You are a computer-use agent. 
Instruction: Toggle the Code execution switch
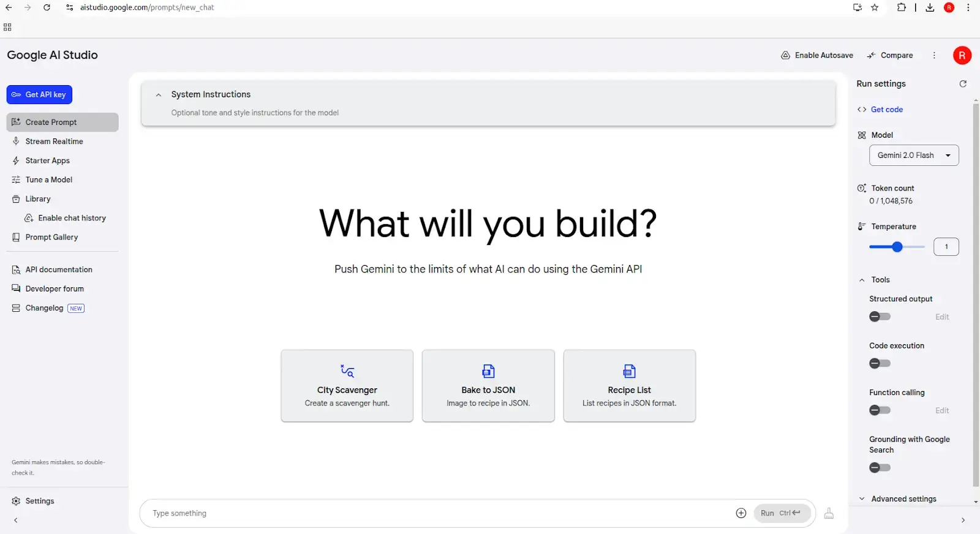[x=880, y=364]
